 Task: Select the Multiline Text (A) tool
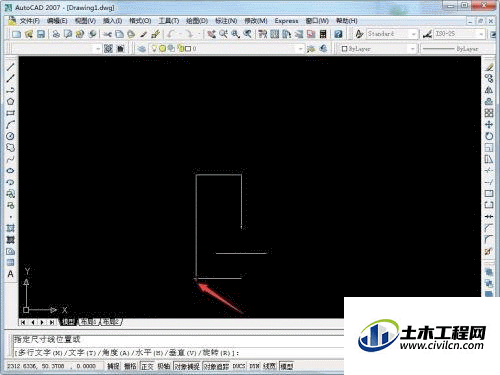pyautogui.click(x=10, y=274)
